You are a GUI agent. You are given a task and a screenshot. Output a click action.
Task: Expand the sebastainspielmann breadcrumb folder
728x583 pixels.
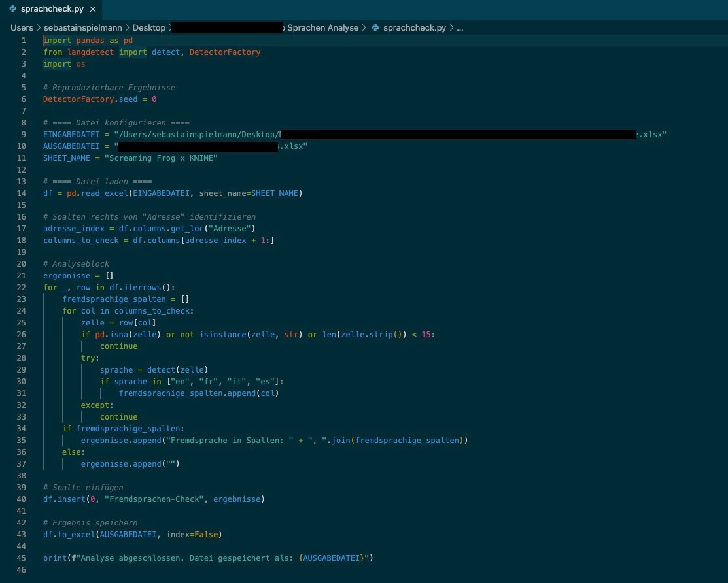(83, 28)
